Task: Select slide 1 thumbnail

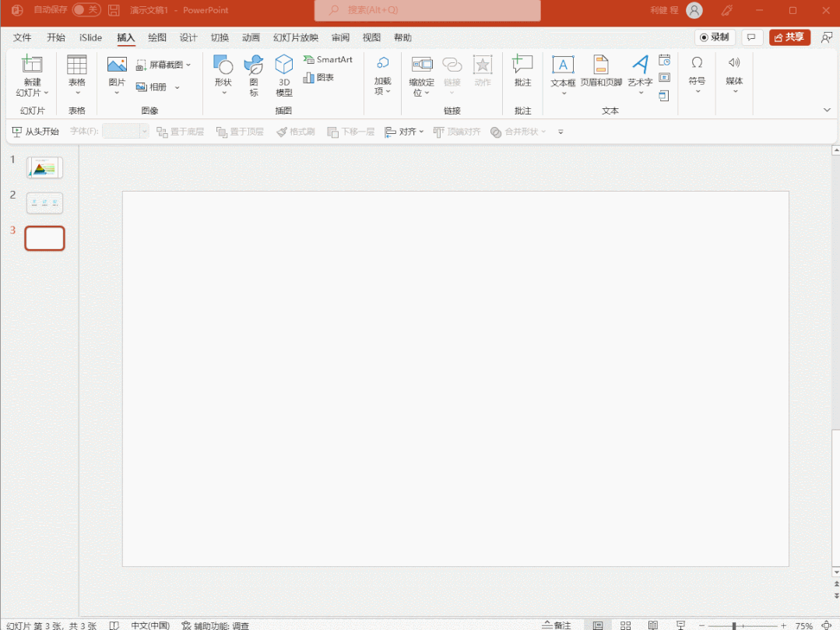Action: [x=44, y=167]
